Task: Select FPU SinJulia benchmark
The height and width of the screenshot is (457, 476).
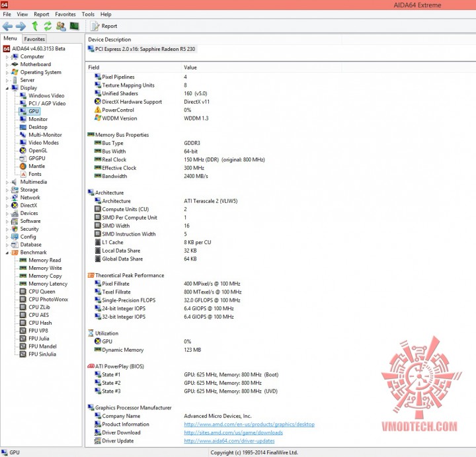Action: 42,354
